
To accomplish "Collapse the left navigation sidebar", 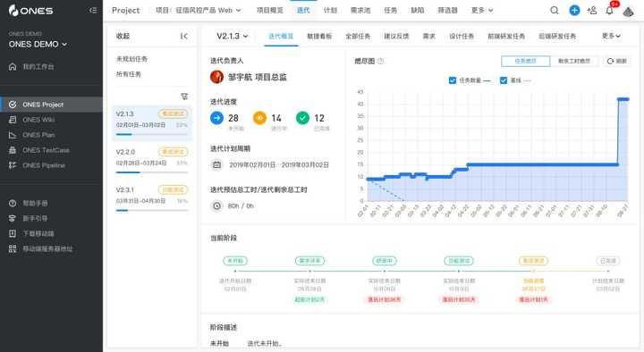I will (93, 10).
